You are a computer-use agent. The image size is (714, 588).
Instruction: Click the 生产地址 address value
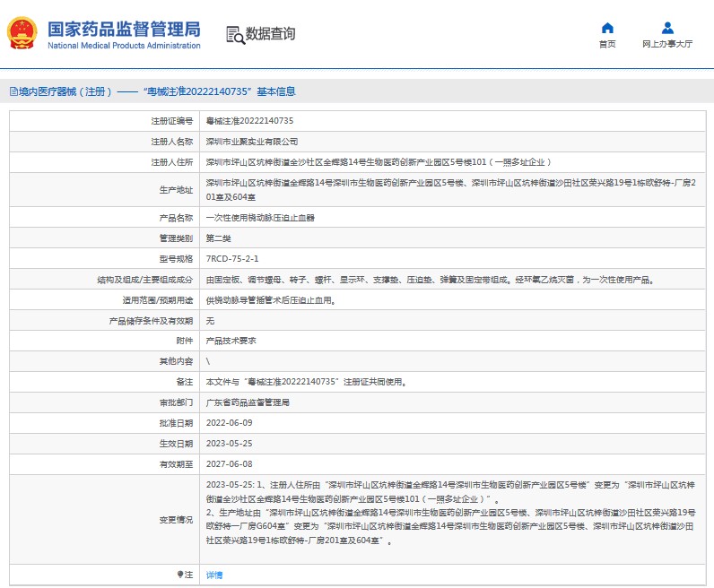click(451, 190)
